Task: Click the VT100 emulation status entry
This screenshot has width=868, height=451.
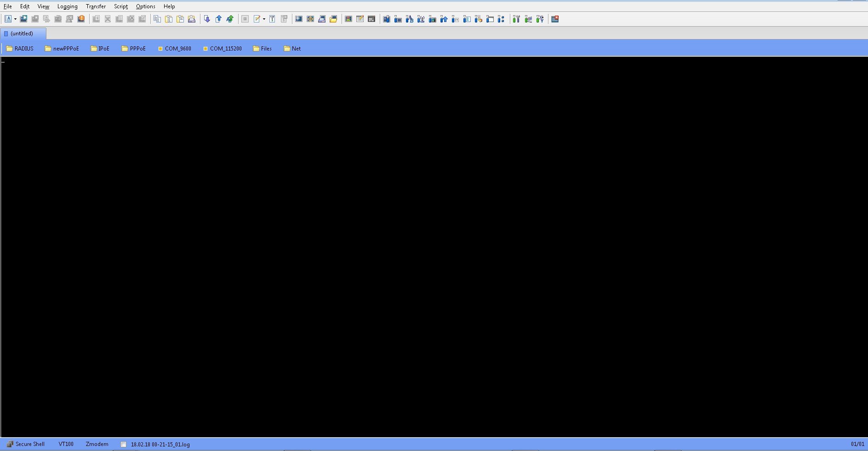Action: pos(66,444)
